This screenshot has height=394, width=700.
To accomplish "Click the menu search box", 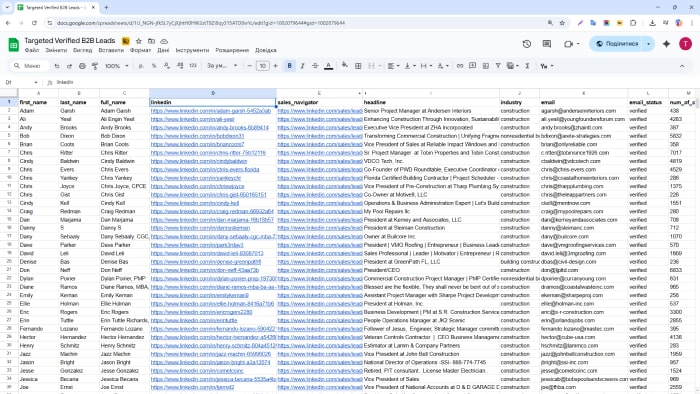I will [29, 66].
